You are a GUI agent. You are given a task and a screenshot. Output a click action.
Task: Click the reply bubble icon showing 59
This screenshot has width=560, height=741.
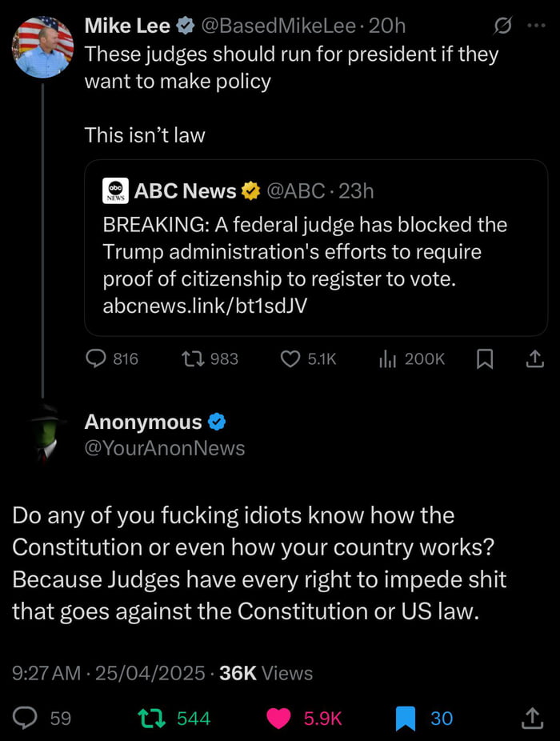tap(24, 719)
